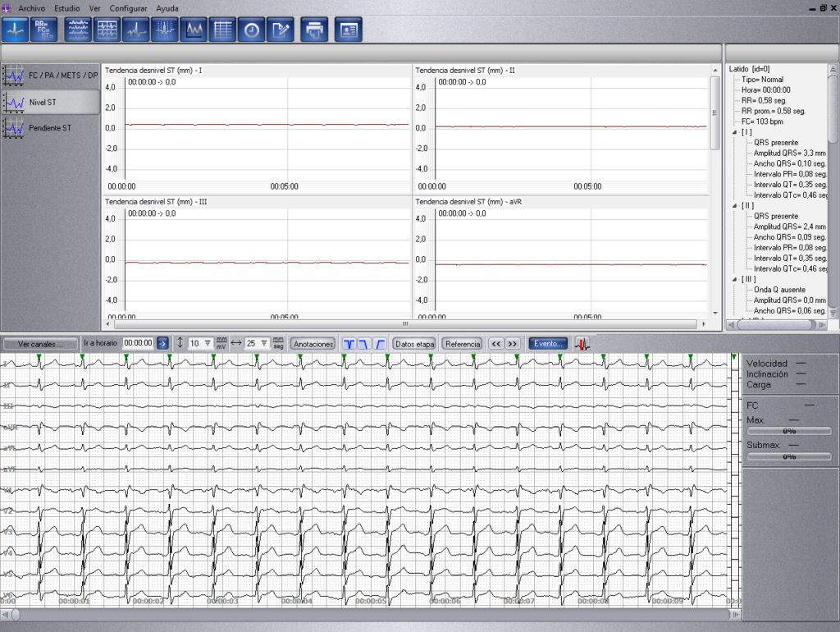Click the beat data panel horizontal scrollbar
Image resolution: width=840 pixels, height=632 pixels.
(x=777, y=324)
